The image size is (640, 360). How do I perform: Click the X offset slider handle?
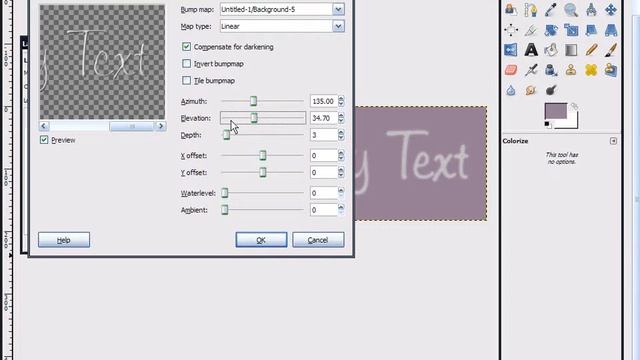click(263, 156)
